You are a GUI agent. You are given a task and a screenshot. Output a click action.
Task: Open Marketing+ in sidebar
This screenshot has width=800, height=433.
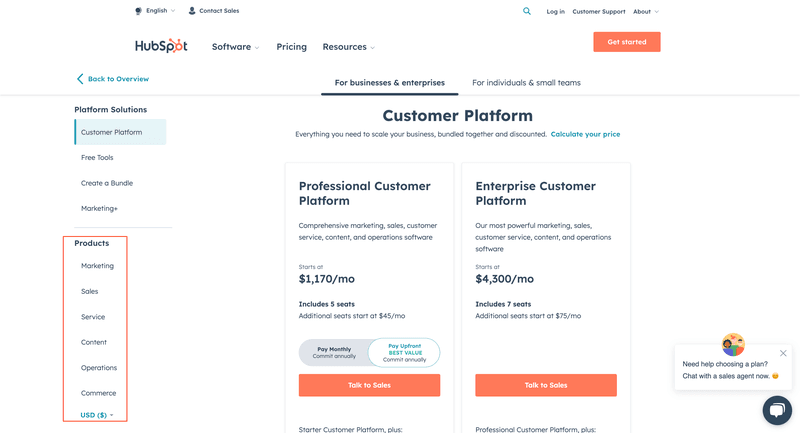tap(99, 209)
